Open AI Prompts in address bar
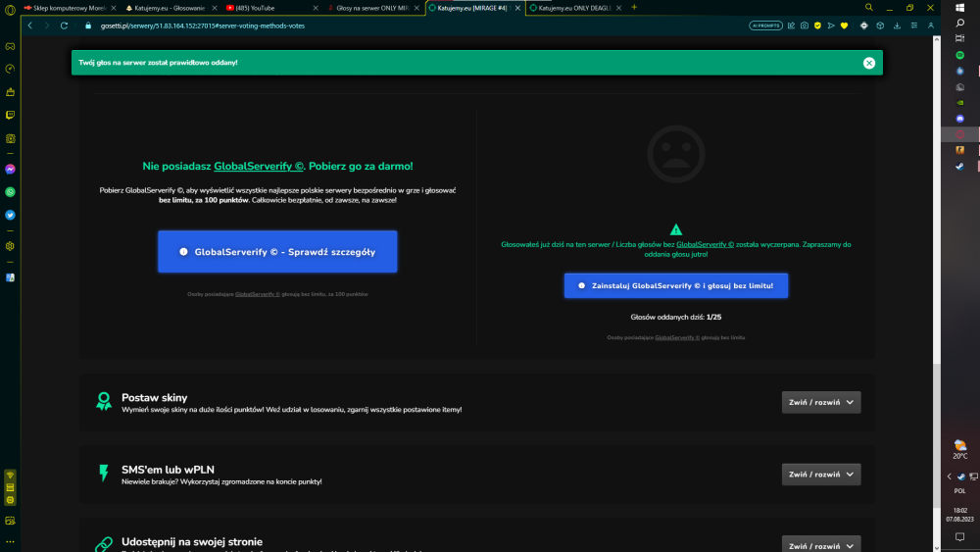Screen dimensions: 980x552 765,25
